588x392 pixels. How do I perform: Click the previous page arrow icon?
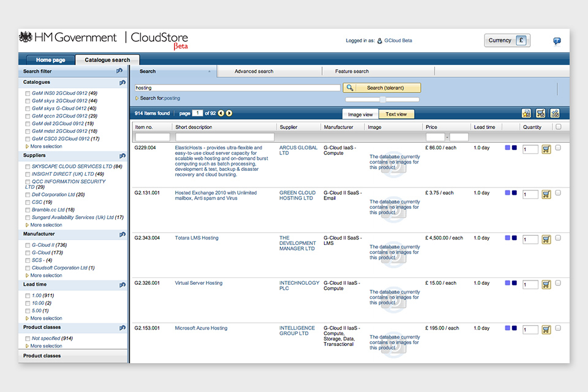pyautogui.click(x=221, y=113)
